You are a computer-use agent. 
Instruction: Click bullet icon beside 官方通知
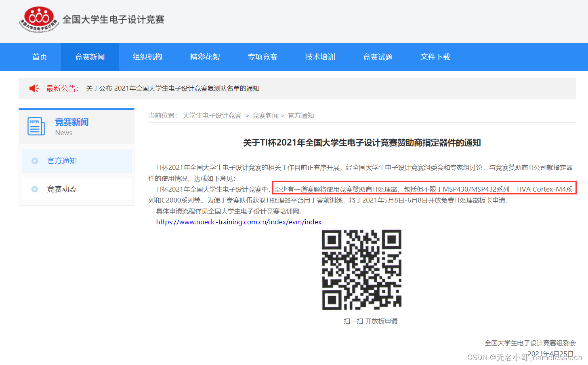[35, 161]
